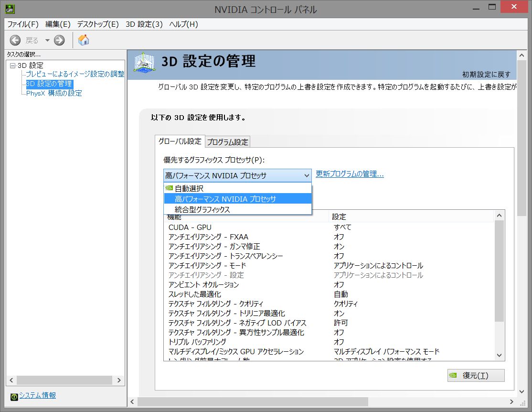Select プレビューによるイメージ設定の調整 tree item

tap(75, 74)
